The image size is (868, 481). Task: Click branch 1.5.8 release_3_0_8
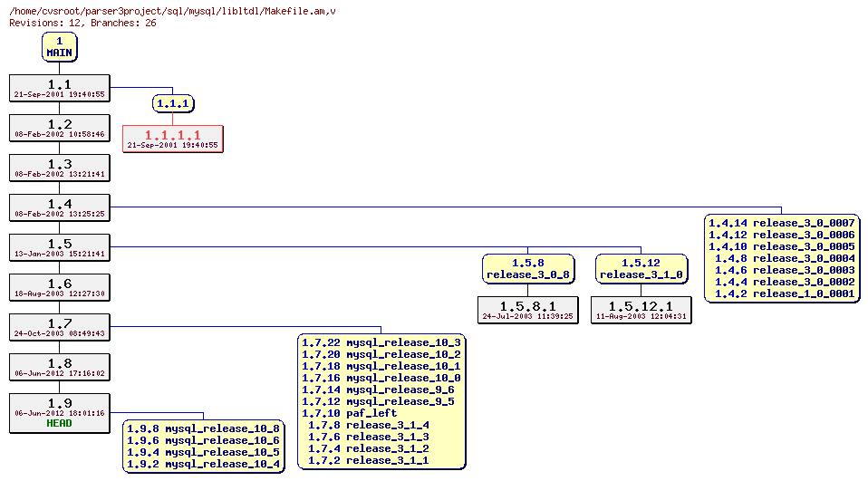[527, 269]
